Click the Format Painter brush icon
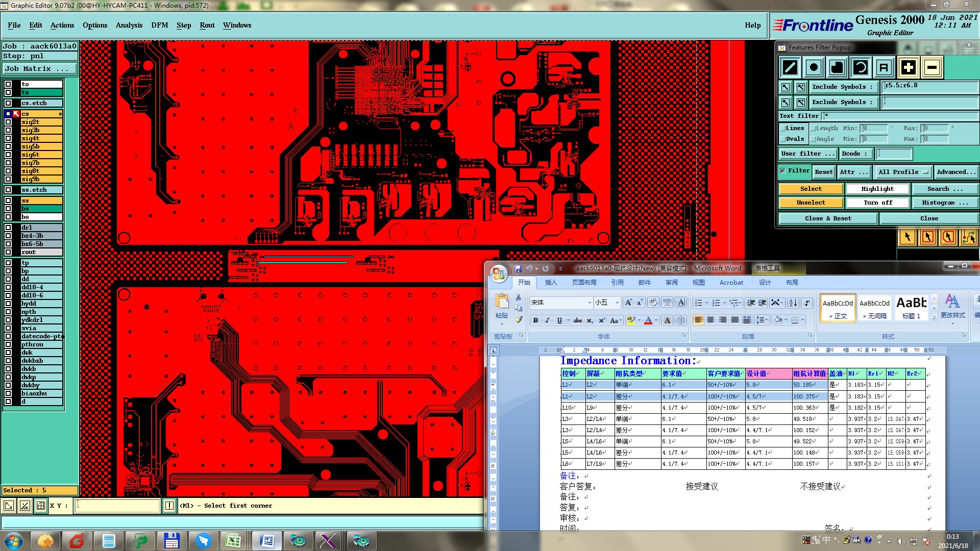Viewport: 980px width, 551px height. [x=519, y=320]
